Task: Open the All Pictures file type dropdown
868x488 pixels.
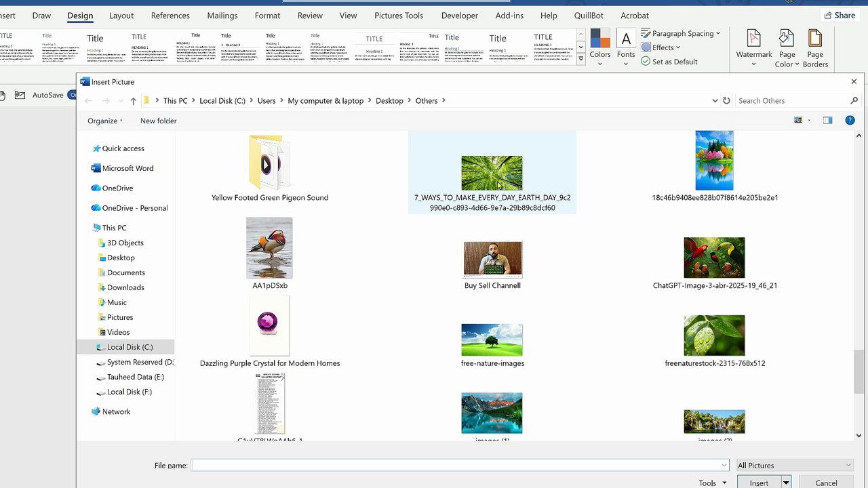Action: pyautogui.click(x=795, y=465)
